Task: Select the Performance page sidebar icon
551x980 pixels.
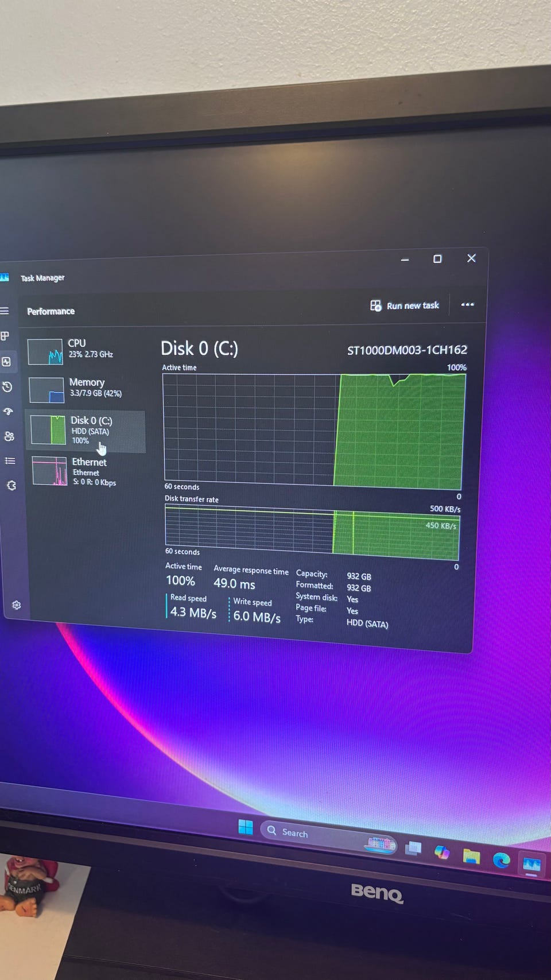Action: [x=6, y=362]
